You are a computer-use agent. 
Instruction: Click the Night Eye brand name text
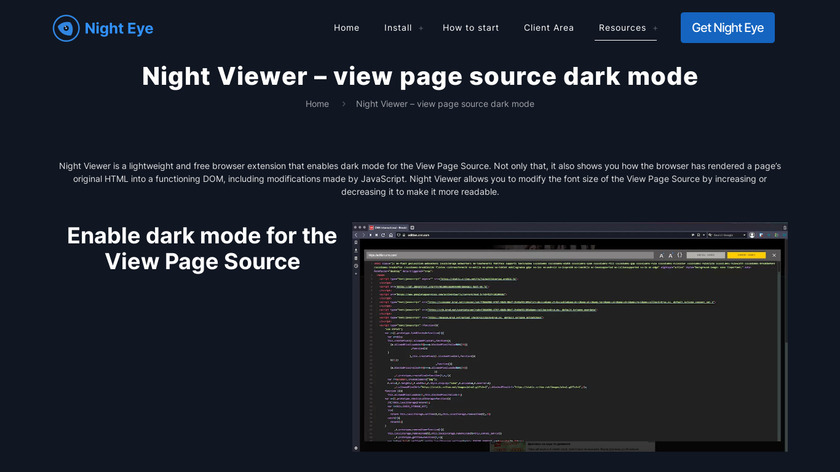pos(119,28)
